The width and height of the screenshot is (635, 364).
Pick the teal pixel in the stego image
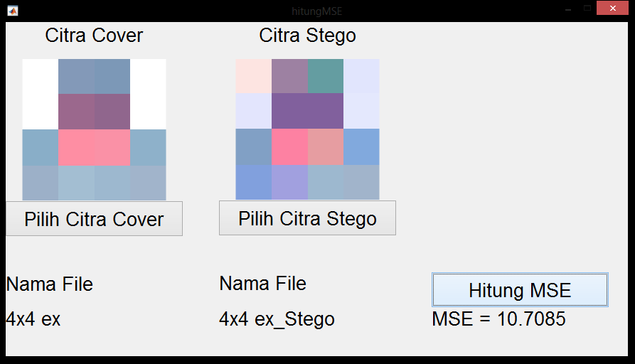tap(326, 76)
